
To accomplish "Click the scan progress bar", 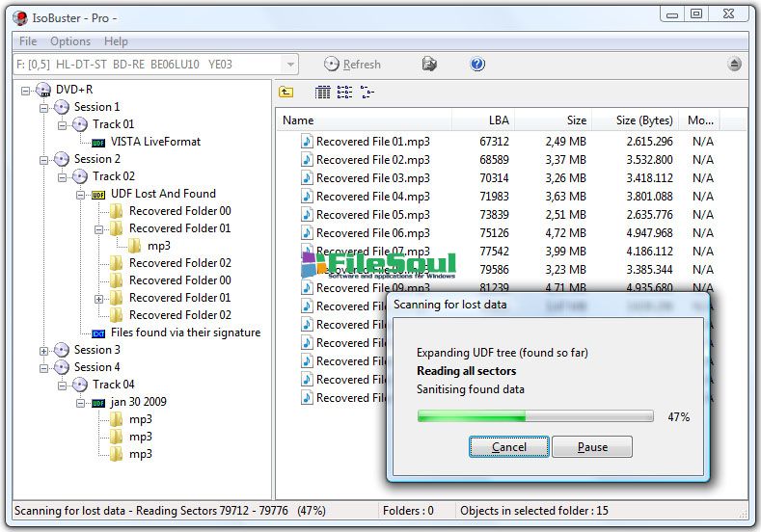I will (x=535, y=417).
